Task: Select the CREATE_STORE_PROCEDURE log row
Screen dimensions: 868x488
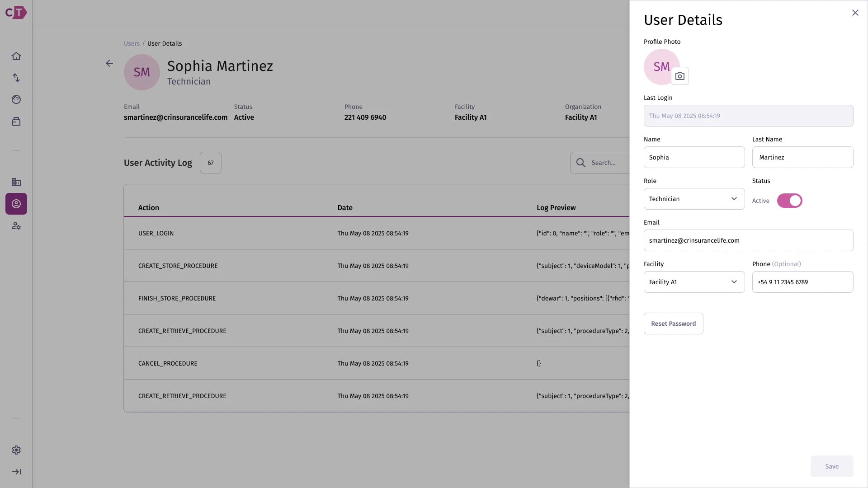Action: pos(377,266)
